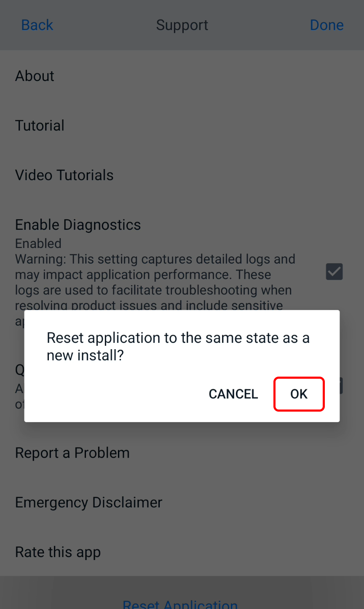
Task: Toggle the Enable Diagnostics checkbox
Action: coord(334,272)
